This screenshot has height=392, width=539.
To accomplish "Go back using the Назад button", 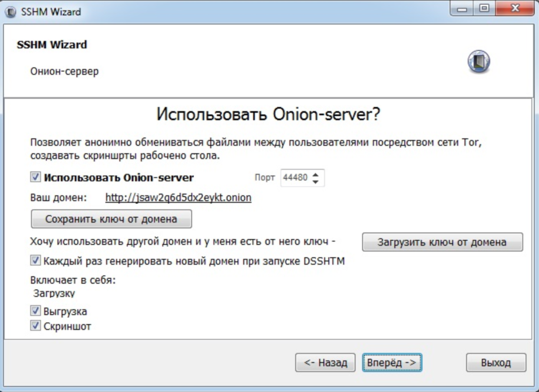I will pyautogui.click(x=325, y=362).
